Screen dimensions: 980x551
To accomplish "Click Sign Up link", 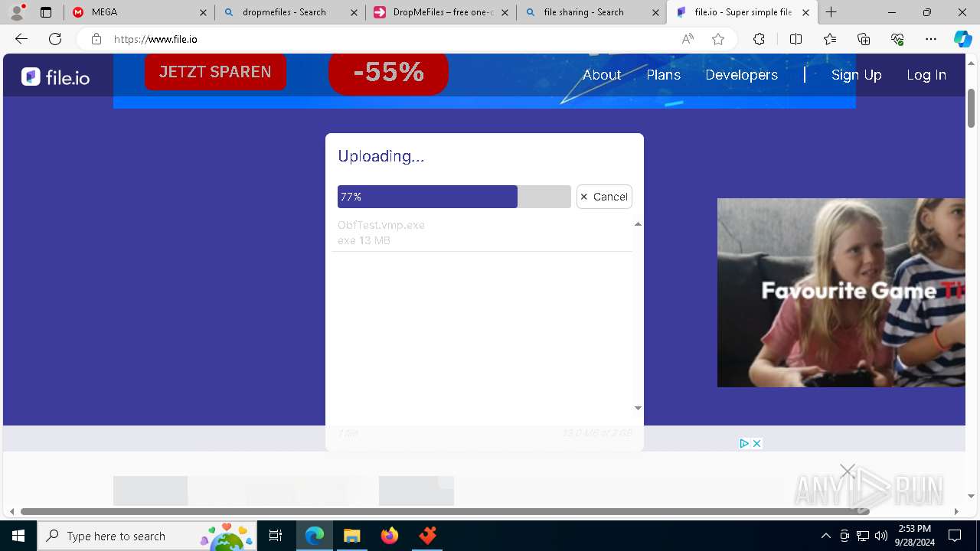I will point(857,75).
